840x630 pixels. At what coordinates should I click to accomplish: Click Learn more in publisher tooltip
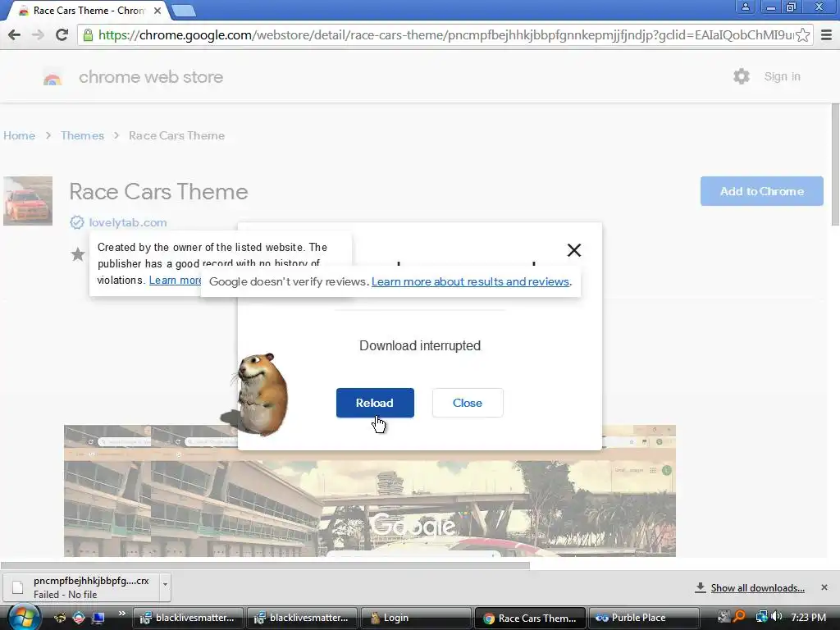click(176, 281)
